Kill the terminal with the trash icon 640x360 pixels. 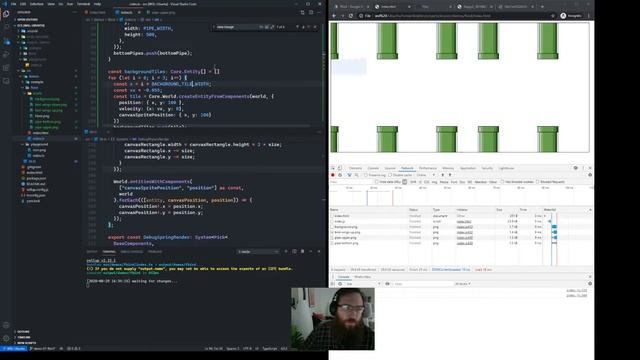(302, 251)
